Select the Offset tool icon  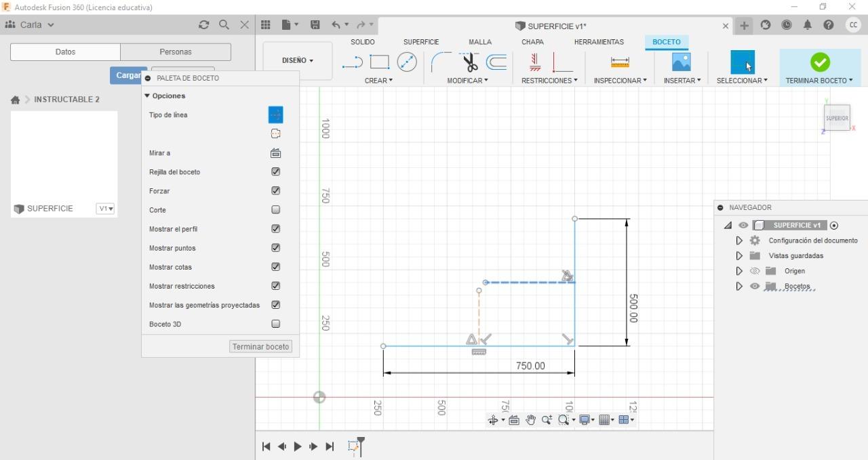pyautogui.click(x=497, y=62)
